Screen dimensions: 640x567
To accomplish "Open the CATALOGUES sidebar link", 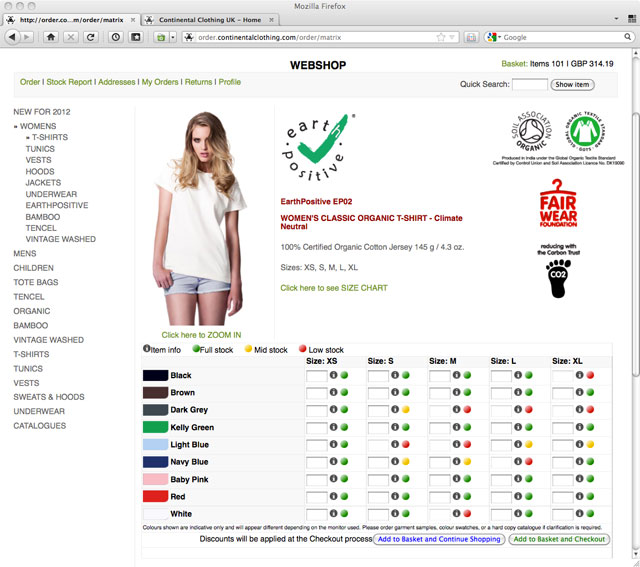I will pos(39,426).
